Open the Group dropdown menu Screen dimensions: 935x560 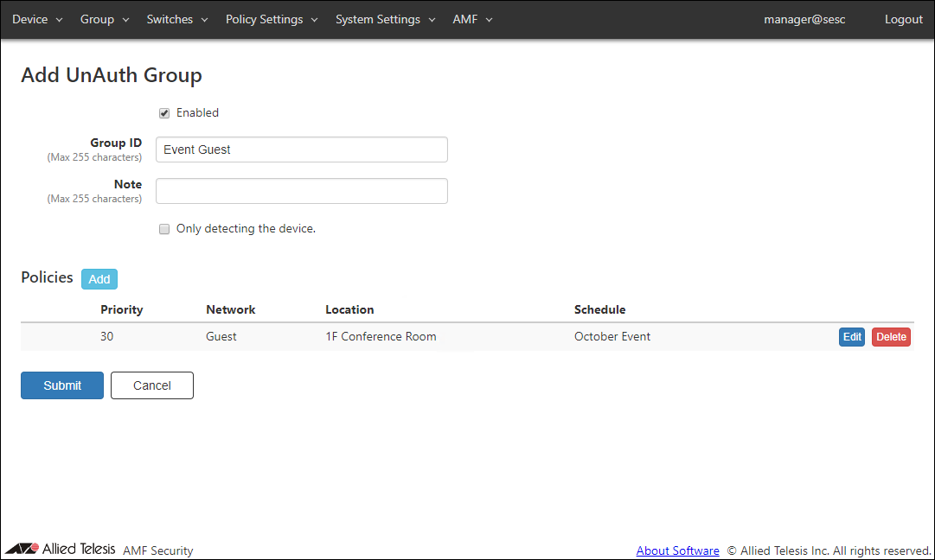(105, 19)
